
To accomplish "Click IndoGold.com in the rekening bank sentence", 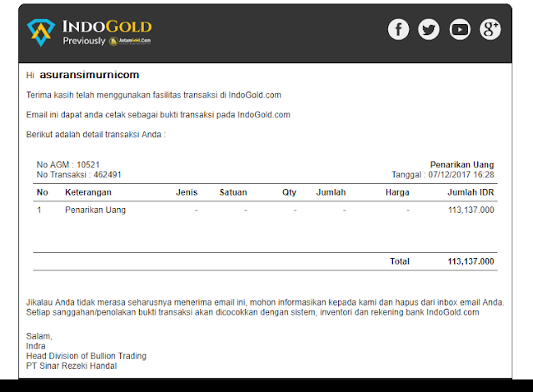I will 453,312.
